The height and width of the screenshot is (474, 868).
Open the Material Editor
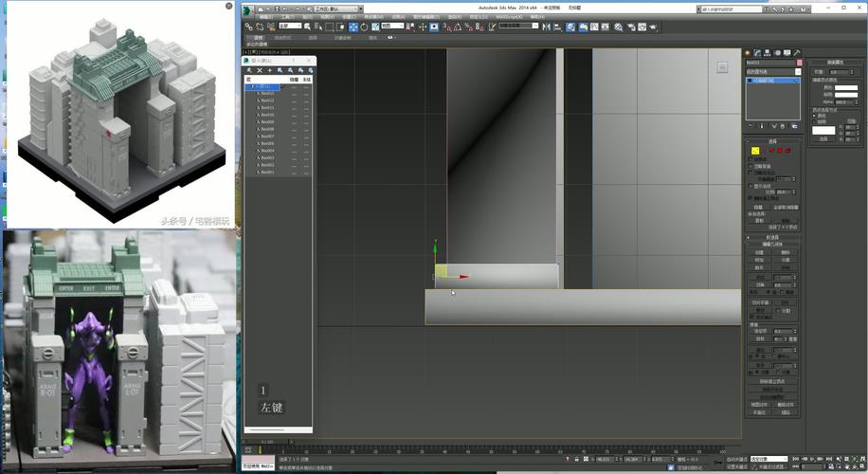coord(618,27)
